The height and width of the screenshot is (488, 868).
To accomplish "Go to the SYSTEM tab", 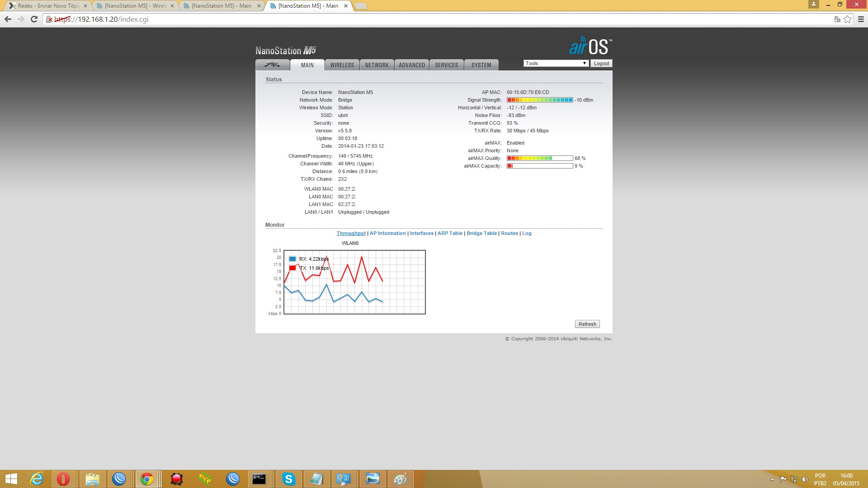I will [481, 65].
